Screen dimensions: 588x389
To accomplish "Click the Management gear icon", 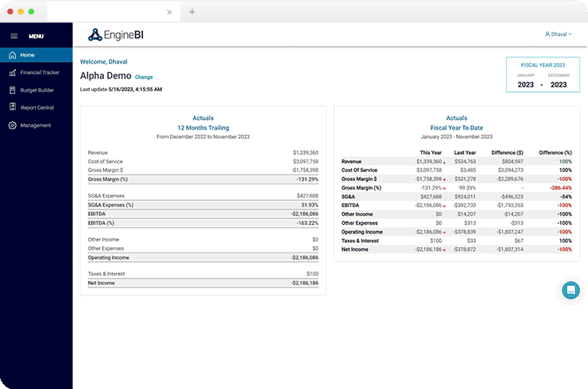I will click(13, 125).
